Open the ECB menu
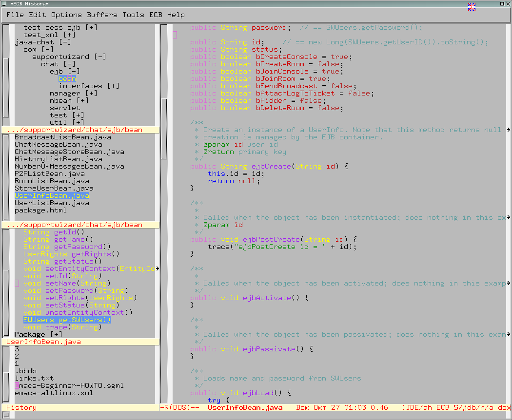512x420 pixels. [156, 15]
